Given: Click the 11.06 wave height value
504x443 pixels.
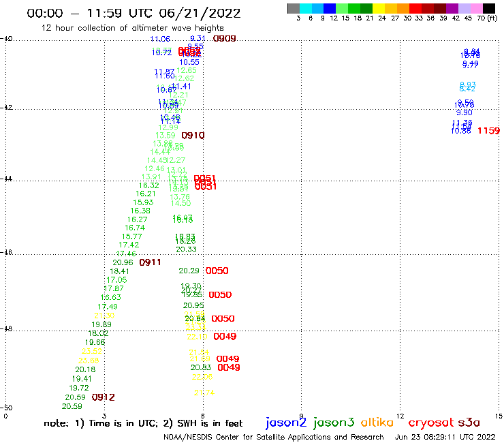Looking at the screenshot, I should point(160,39).
